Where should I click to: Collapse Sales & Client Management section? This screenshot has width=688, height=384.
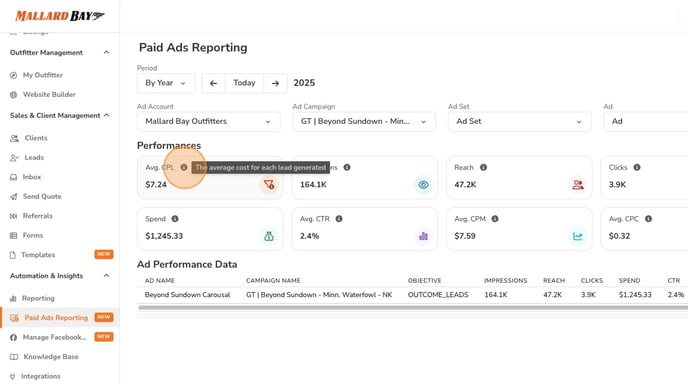point(106,115)
